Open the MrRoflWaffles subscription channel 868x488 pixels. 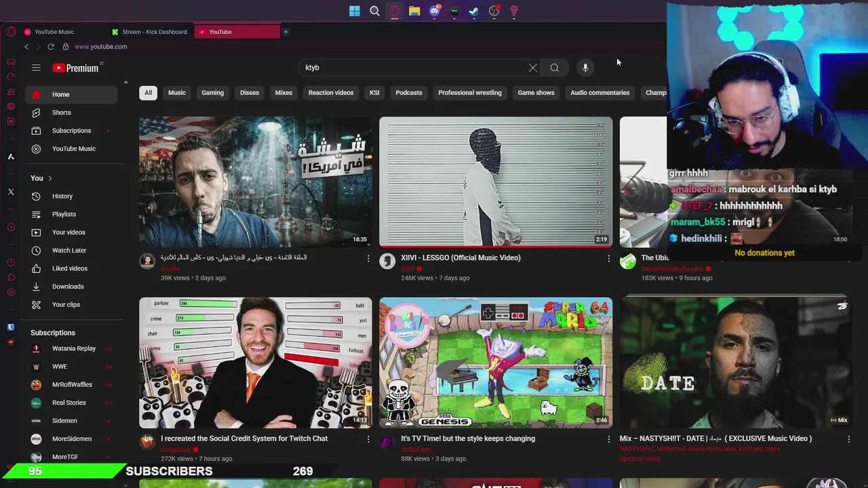[71, 385]
